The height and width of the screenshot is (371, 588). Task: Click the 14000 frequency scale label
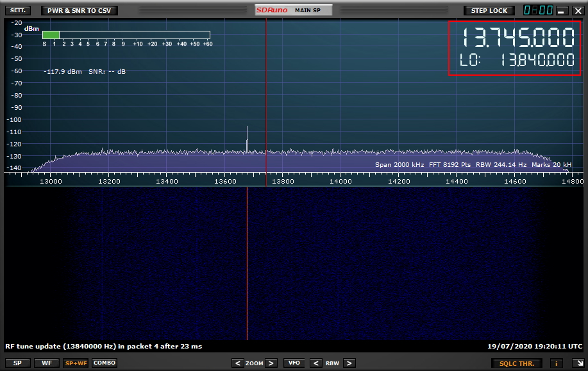(340, 182)
